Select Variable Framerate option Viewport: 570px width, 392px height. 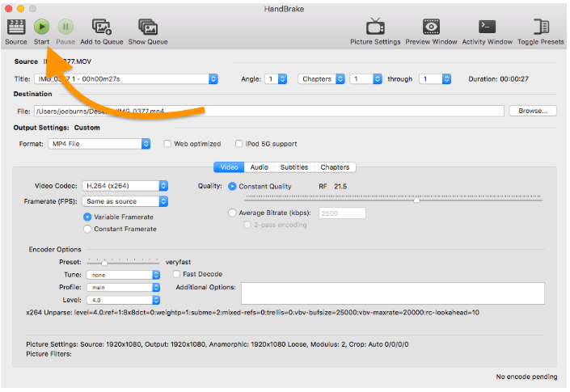click(x=87, y=217)
